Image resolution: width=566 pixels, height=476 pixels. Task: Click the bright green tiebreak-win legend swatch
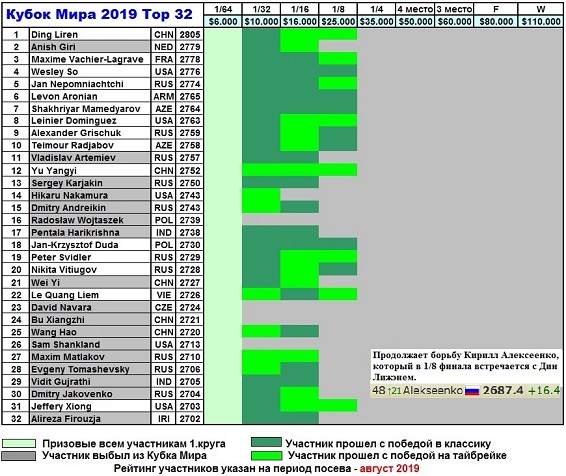(266, 455)
